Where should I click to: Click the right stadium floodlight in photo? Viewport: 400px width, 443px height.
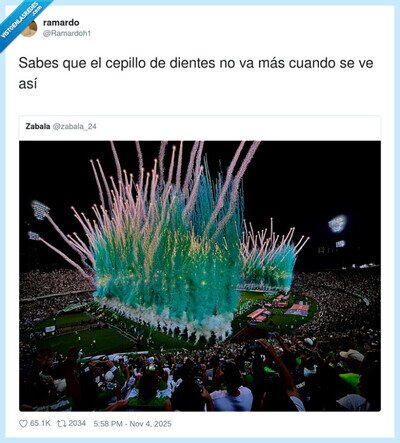338,223
